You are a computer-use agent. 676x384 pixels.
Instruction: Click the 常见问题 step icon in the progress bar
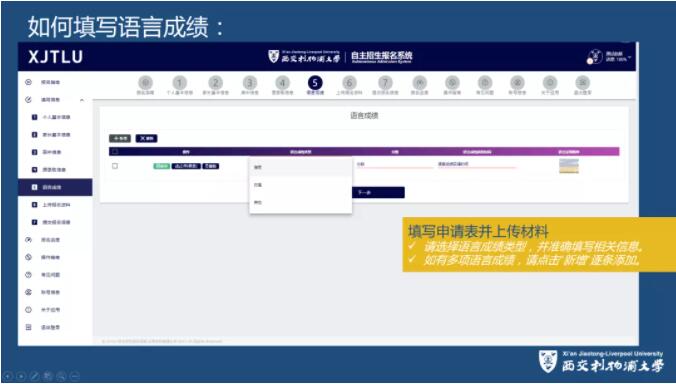point(485,82)
